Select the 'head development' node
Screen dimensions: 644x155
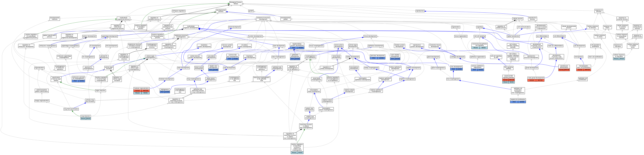[x=234, y=27]
